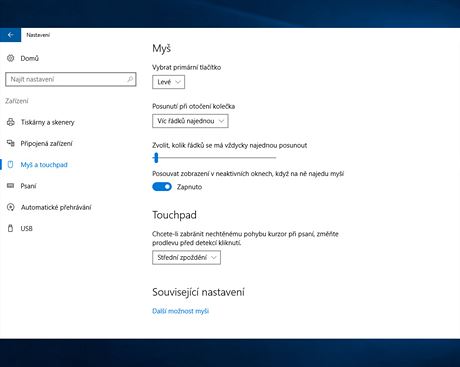
Task: Open Tiskárny a skenery section
Action: (47, 122)
